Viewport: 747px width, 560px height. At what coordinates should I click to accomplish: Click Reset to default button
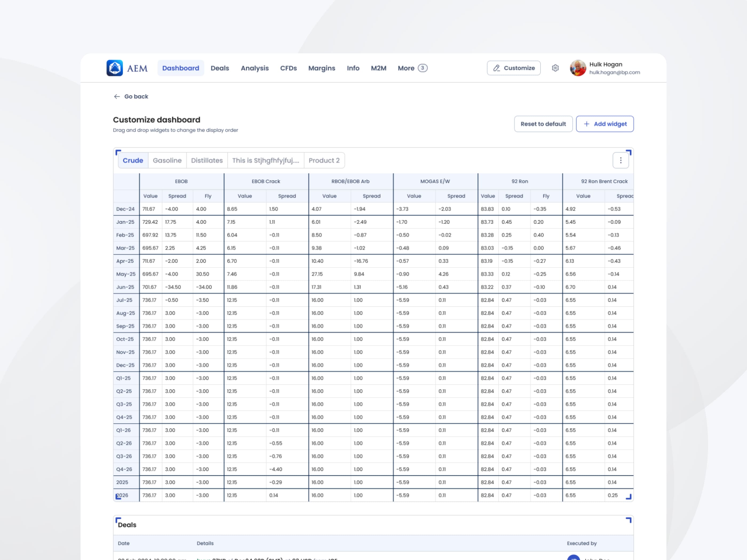543,124
